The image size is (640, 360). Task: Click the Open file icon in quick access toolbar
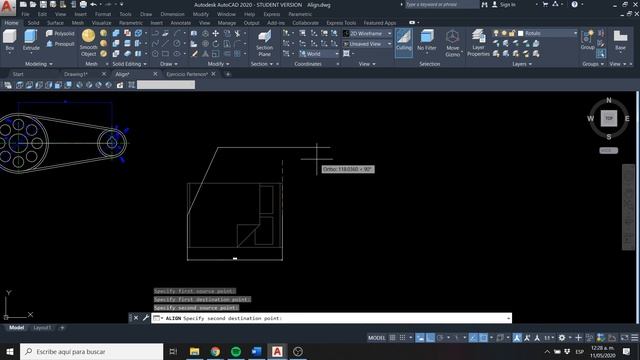pyautogui.click(x=33, y=4)
